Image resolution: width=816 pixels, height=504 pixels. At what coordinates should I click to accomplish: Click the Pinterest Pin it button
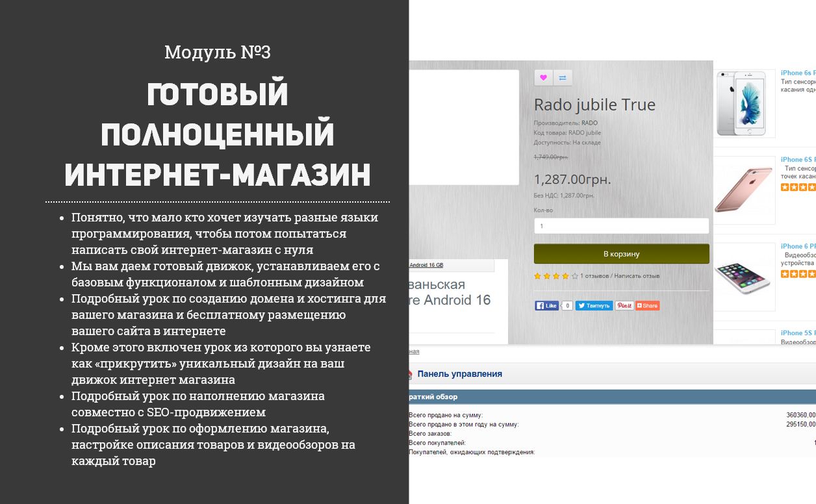click(x=624, y=305)
